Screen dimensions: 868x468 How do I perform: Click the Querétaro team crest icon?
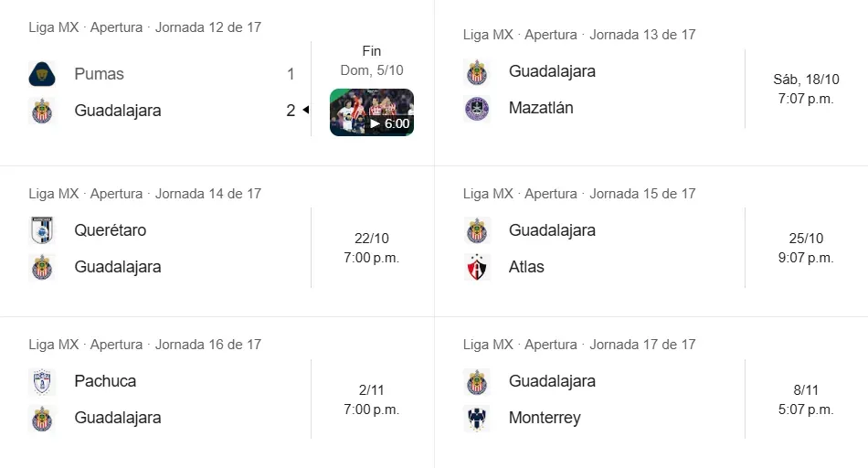[42, 230]
